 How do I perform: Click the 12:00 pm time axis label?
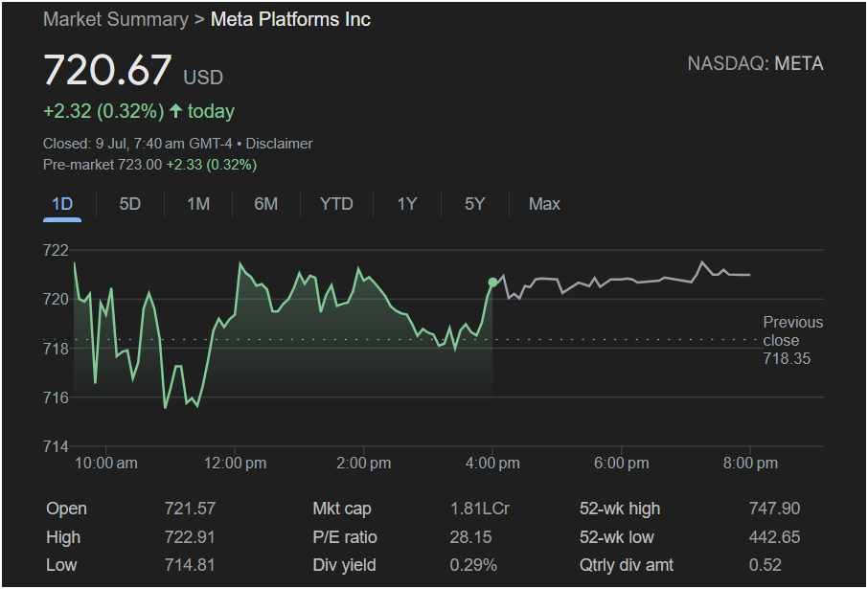click(236, 464)
